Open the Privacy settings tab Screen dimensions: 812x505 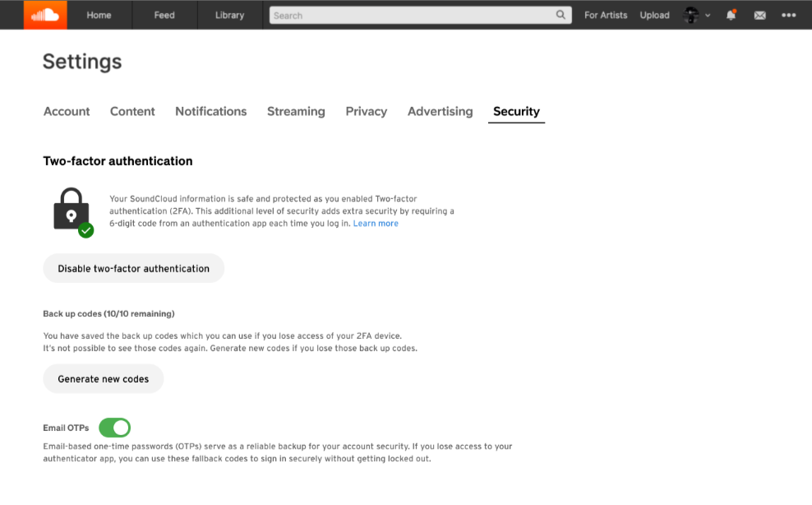click(366, 111)
